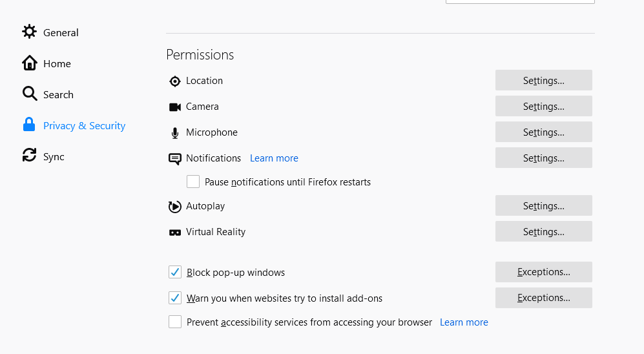This screenshot has height=354, width=644.
Task: Click the General gear icon
Action: [29, 32]
